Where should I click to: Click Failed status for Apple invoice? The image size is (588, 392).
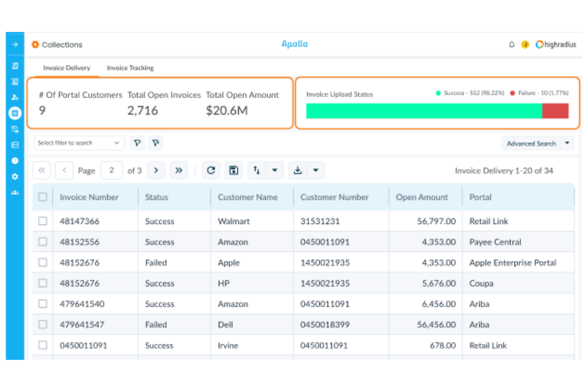(x=156, y=263)
